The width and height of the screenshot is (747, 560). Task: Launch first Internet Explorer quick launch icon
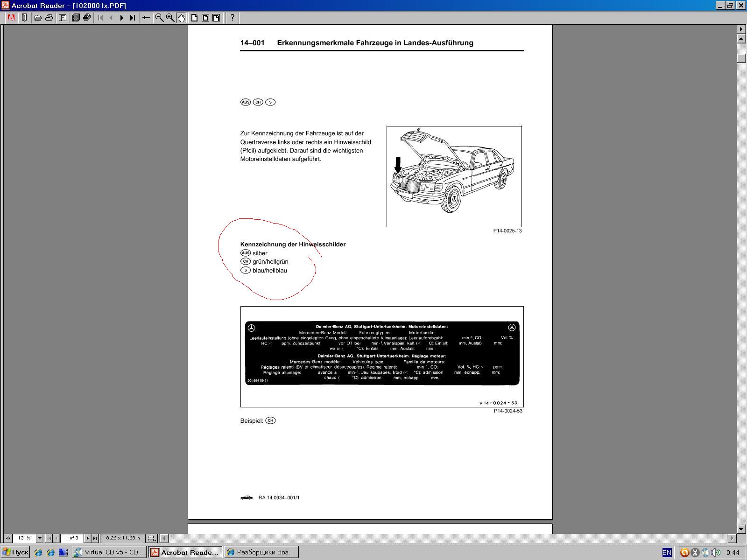[x=38, y=553]
